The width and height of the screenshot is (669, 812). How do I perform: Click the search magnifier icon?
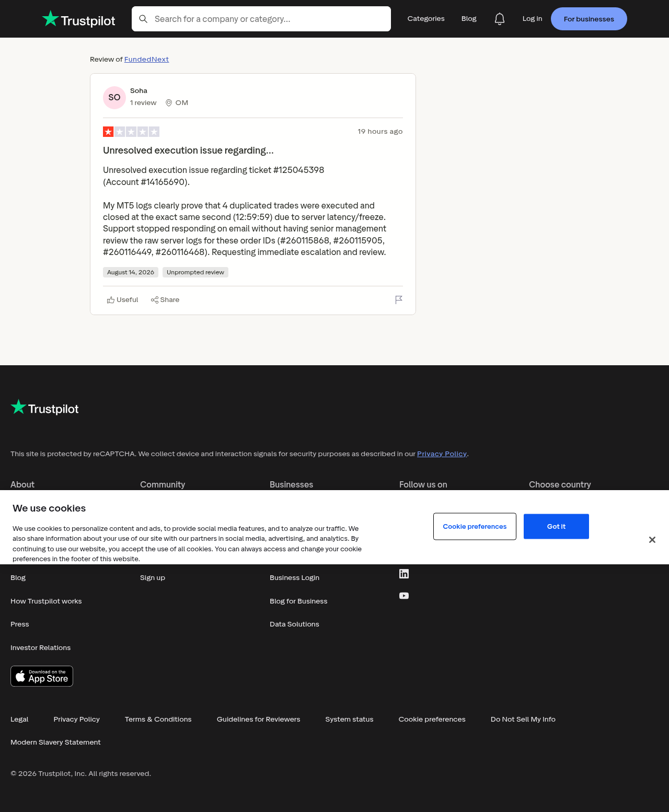[x=143, y=19]
